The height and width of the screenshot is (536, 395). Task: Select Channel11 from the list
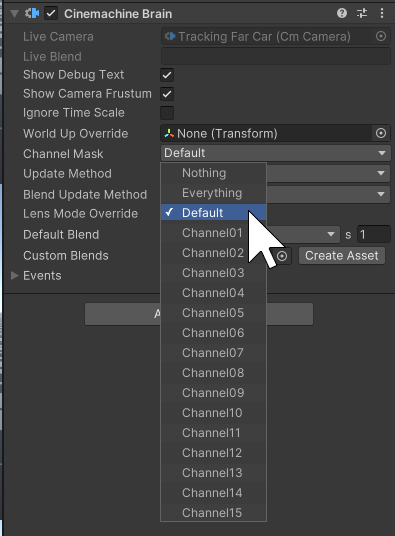point(214,432)
